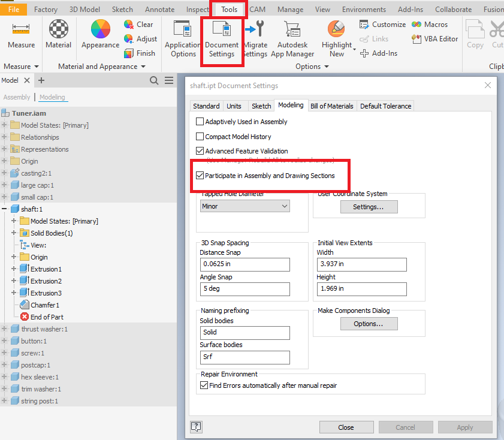This screenshot has width=504, height=440.
Task: Click the Distance Snap input field
Action: pyautogui.click(x=245, y=264)
